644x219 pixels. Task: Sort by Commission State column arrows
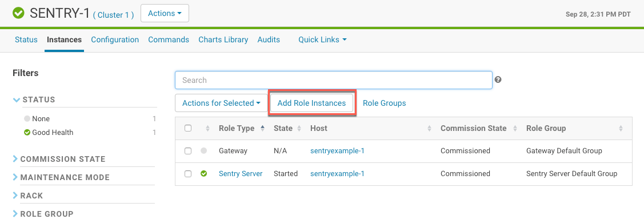pyautogui.click(x=515, y=128)
